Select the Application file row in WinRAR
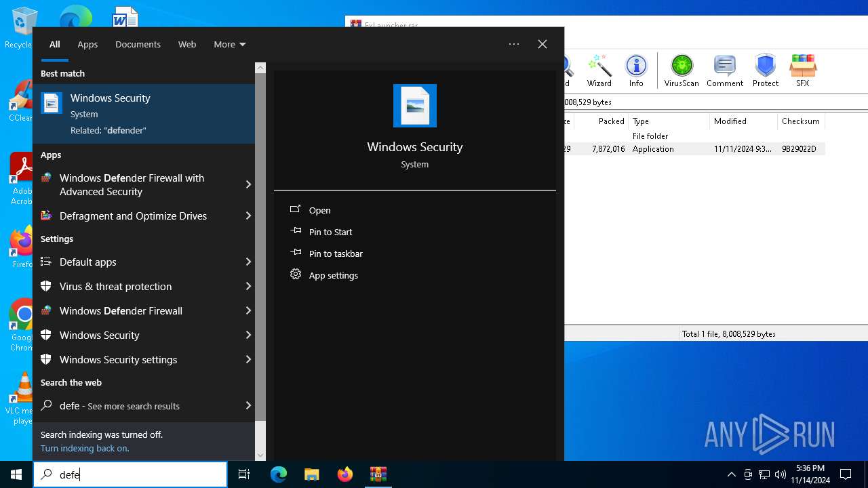868x488 pixels. pyautogui.click(x=694, y=149)
